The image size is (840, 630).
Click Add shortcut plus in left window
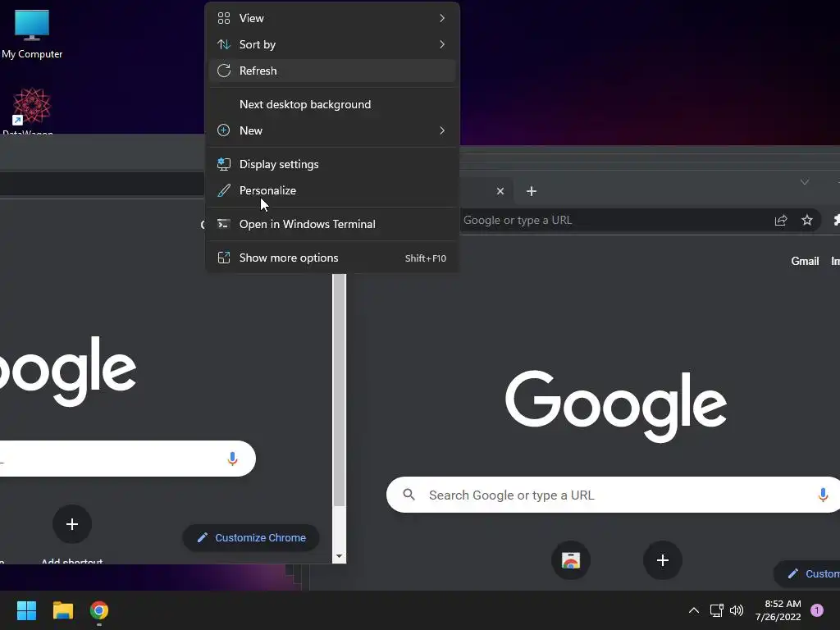tap(72, 524)
